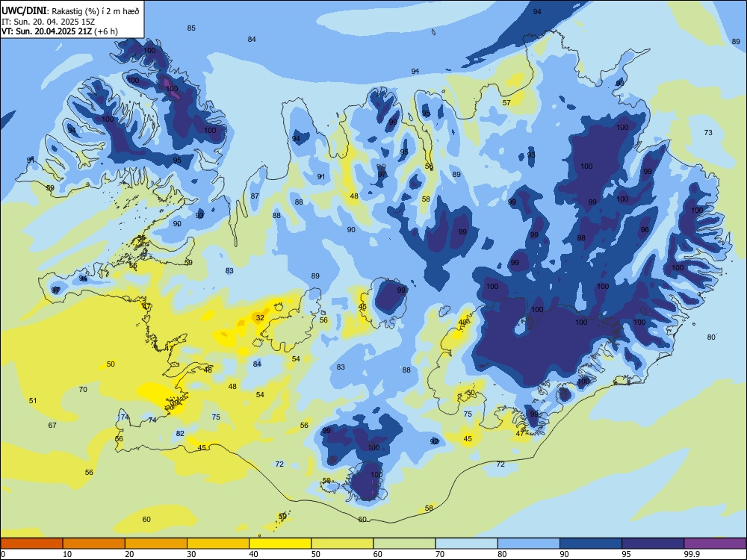Click the humidity value 32 on the map

coord(260,317)
